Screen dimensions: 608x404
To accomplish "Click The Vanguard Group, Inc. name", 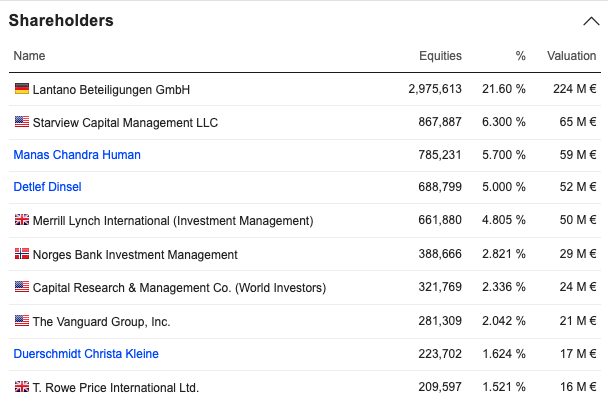I will click(101, 322).
